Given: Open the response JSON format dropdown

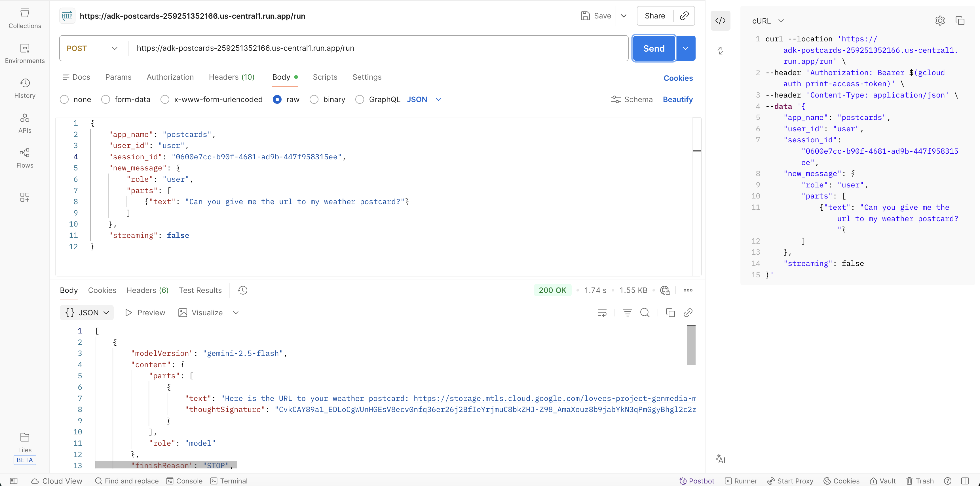Looking at the screenshot, I should coord(86,312).
